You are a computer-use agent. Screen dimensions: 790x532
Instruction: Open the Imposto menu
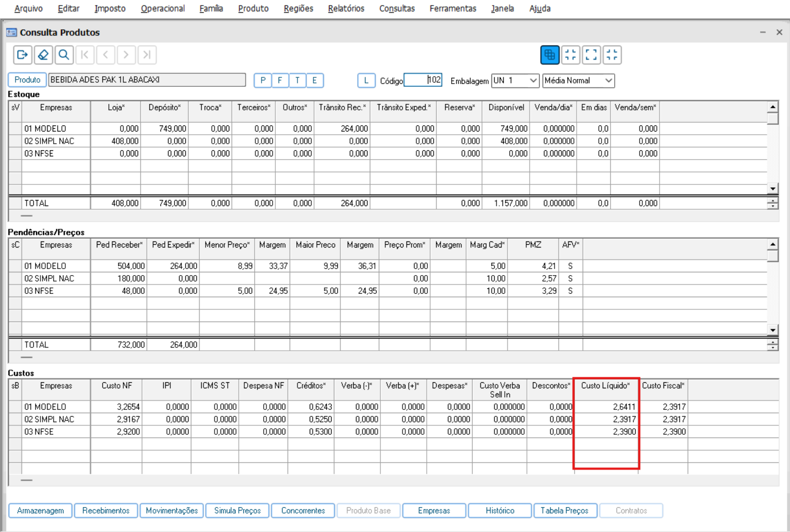tap(110, 8)
